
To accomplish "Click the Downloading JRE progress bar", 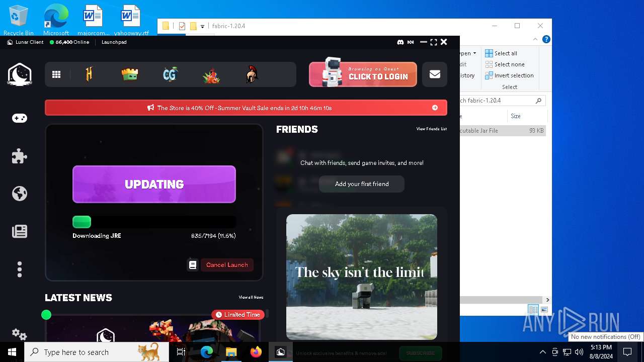I will 154,222.
